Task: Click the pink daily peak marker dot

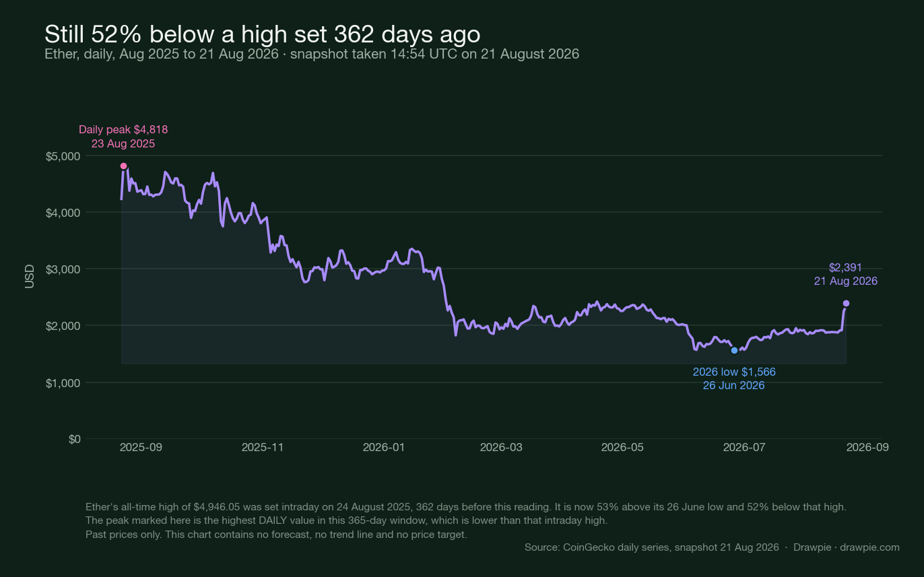Action: point(123,166)
